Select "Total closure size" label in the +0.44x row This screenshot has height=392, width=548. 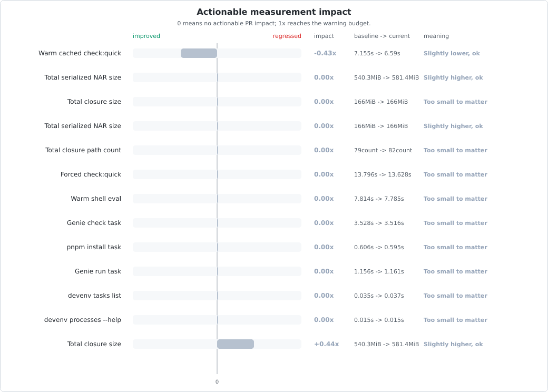click(x=94, y=344)
